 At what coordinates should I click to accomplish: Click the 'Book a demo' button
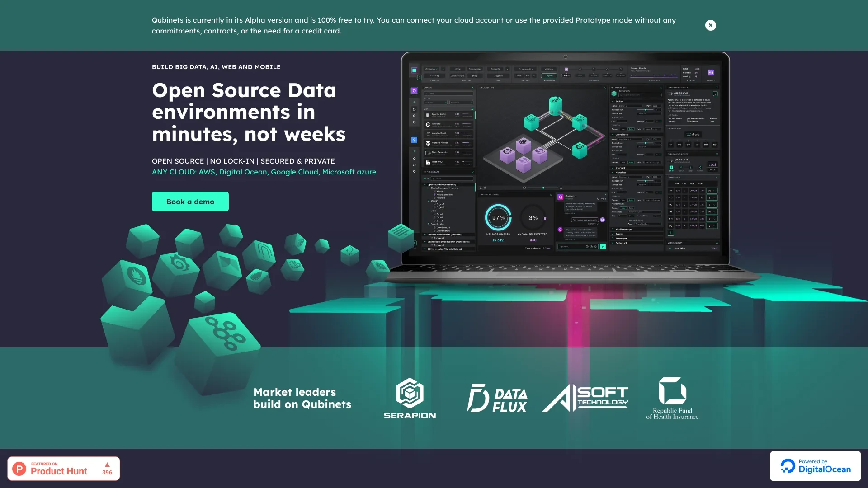[190, 202]
